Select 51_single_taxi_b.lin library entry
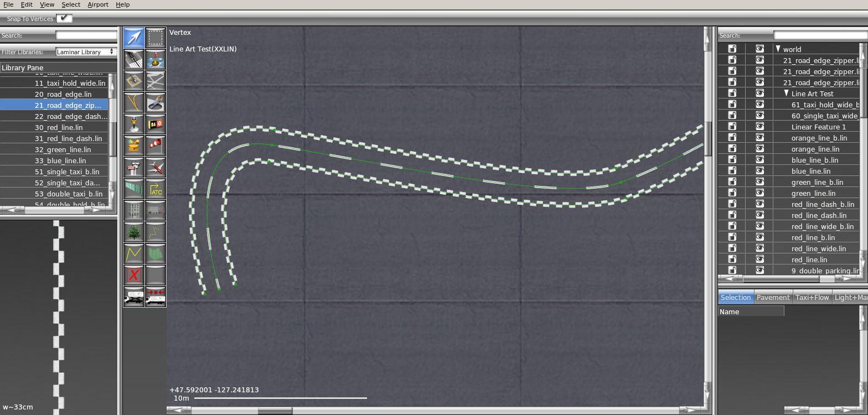The height and width of the screenshot is (415, 868). [55, 172]
